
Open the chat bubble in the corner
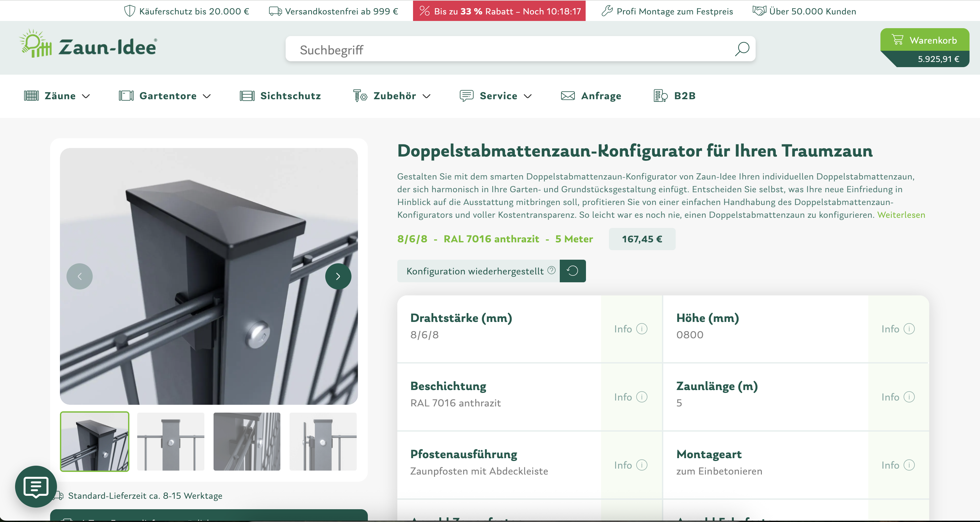[35, 487]
